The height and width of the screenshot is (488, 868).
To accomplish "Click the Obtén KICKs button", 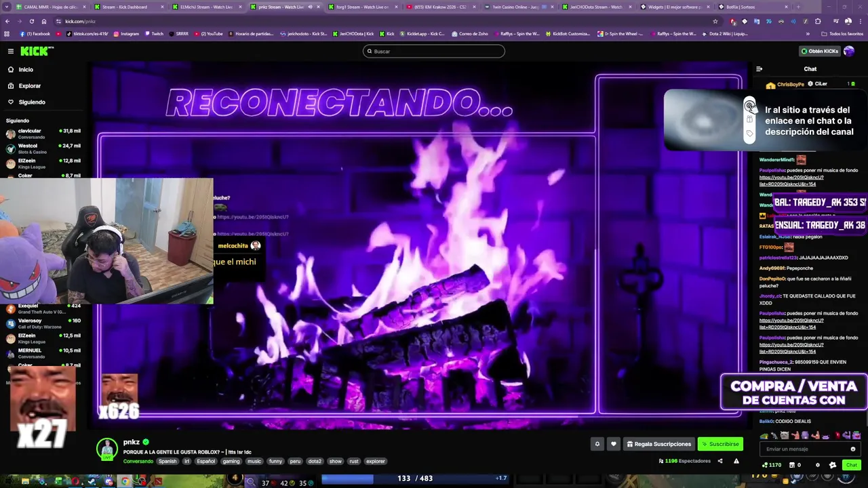I will pyautogui.click(x=819, y=51).
